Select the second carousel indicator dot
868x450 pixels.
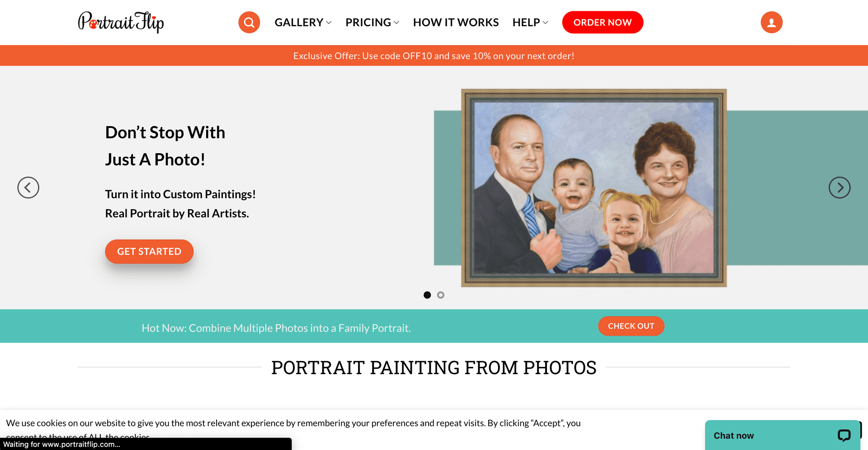441,295
